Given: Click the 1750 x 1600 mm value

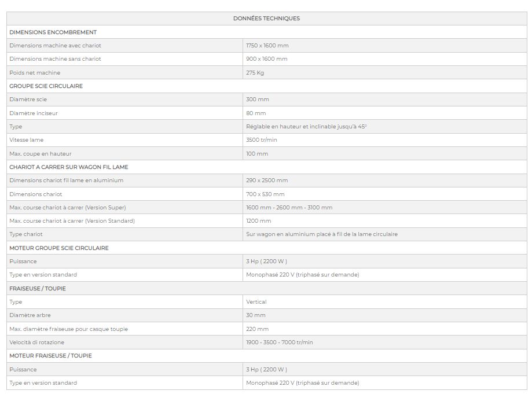Looking at the screenshot, I should [x=267, y=46].
